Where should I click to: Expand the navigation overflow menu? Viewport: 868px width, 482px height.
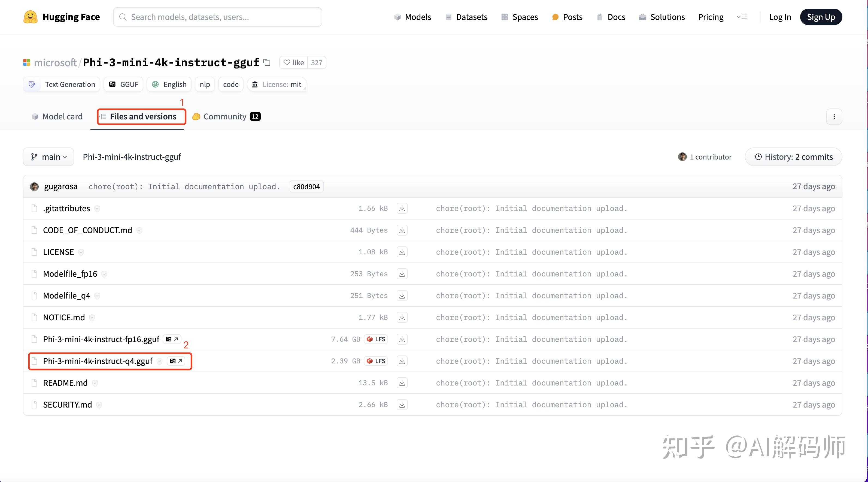tap(742, 17)
